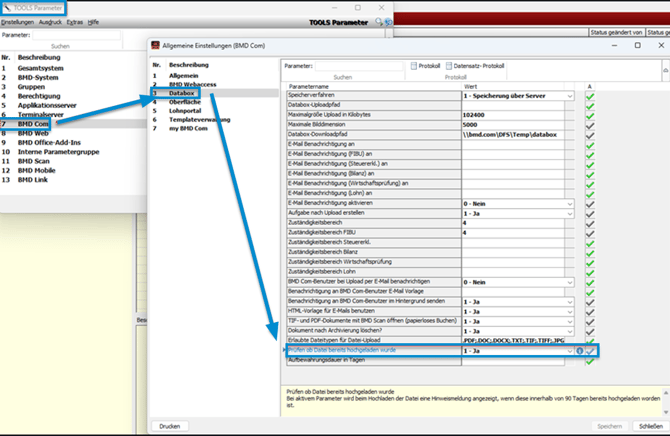
Task: Select BMD Webaccess in settings list
Action: click(193, 85)
